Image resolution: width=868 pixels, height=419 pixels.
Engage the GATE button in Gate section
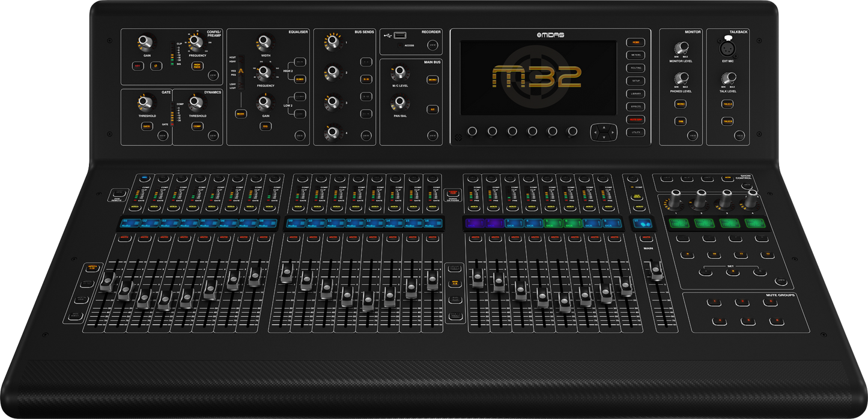[147, 126]
